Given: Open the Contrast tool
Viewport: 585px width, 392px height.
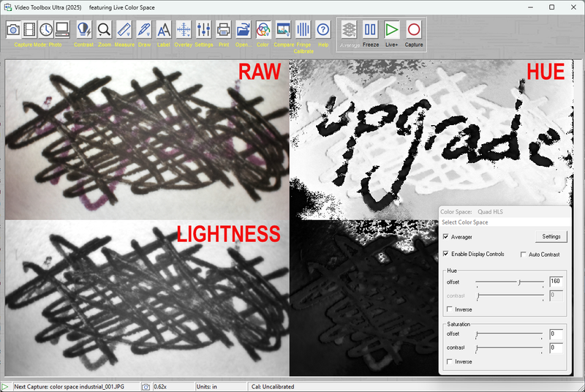Looking at the screenshot, I should click(x=84, y=30).
